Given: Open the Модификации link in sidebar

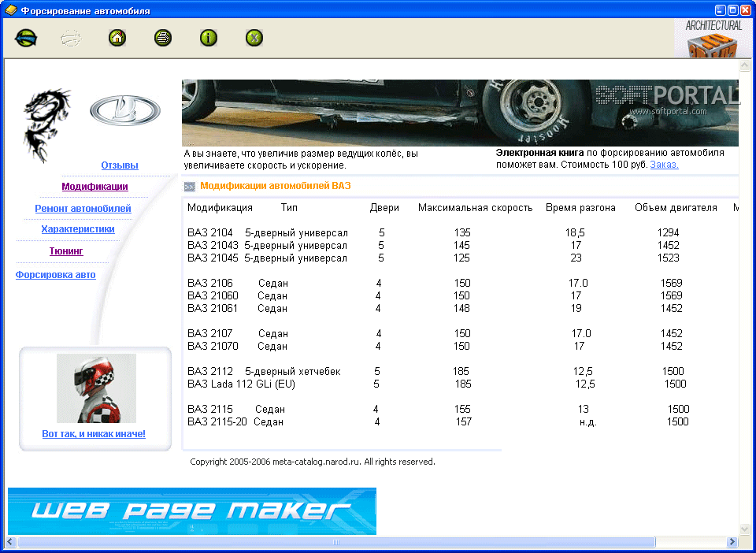Looking at the screenshot, I should (95, 187).
